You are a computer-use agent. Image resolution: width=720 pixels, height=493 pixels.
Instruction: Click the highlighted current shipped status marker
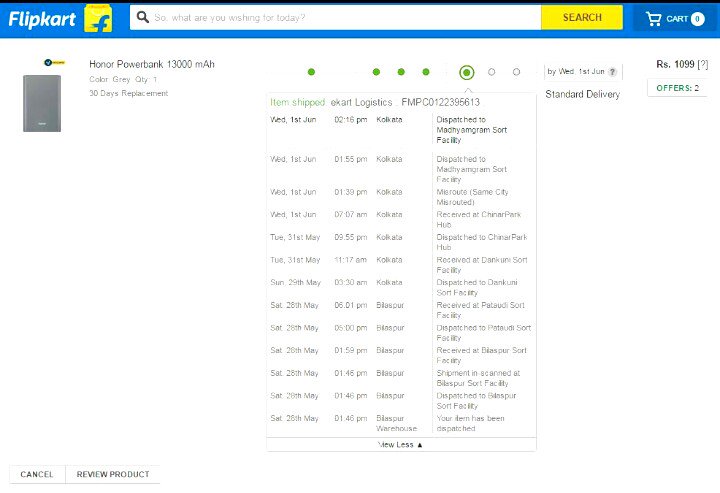coord(467,72)
